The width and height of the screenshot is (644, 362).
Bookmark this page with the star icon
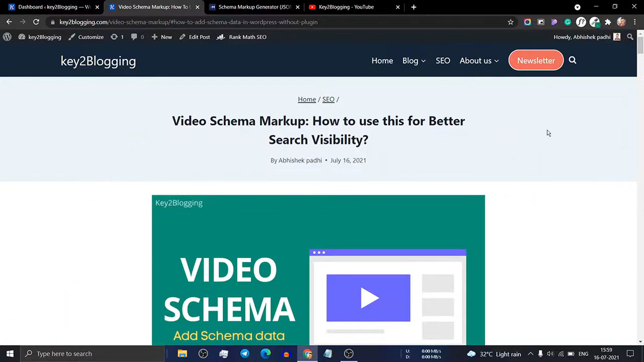[x=511, y=22]
